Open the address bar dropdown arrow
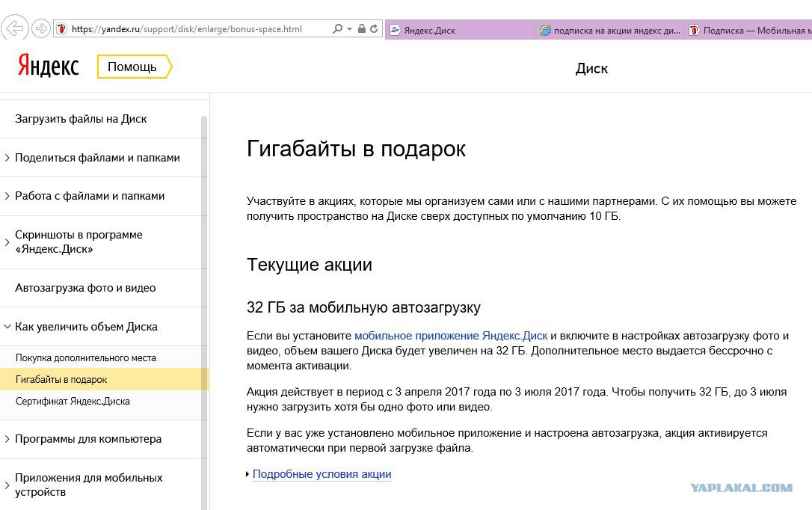 pyautogui.click(x=350, y=29)
